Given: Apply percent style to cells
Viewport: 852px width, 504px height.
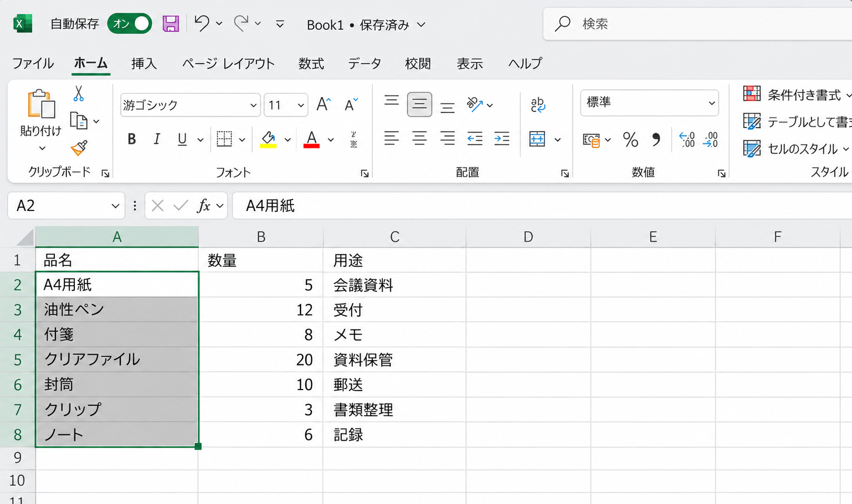Looking at the screenshot, I should pos(631,139).
